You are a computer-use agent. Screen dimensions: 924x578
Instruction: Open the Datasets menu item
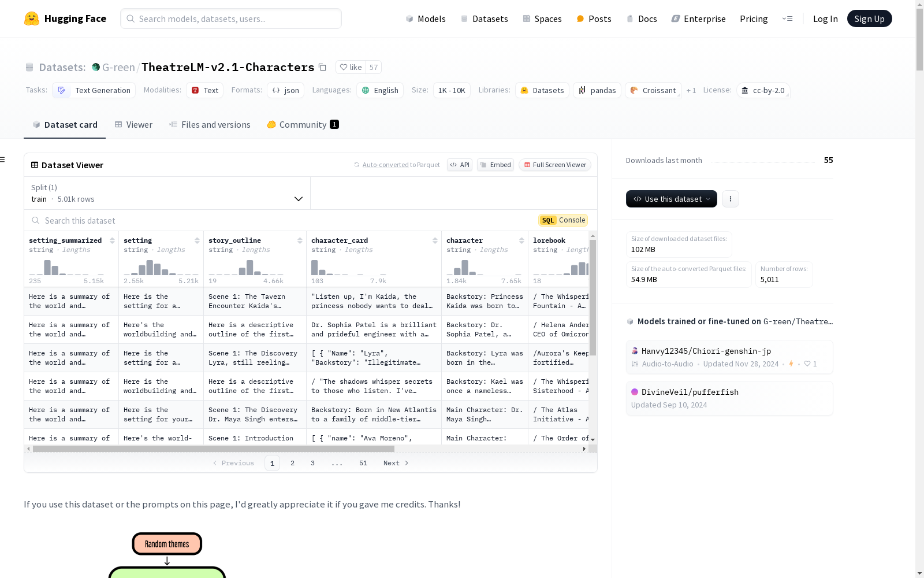pos(484,18)
